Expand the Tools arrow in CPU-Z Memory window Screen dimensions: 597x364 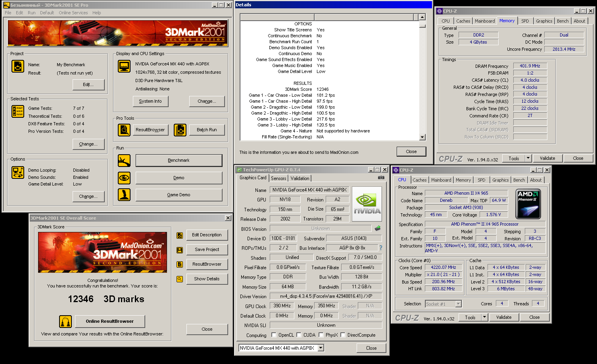click(x=528, y=158)
